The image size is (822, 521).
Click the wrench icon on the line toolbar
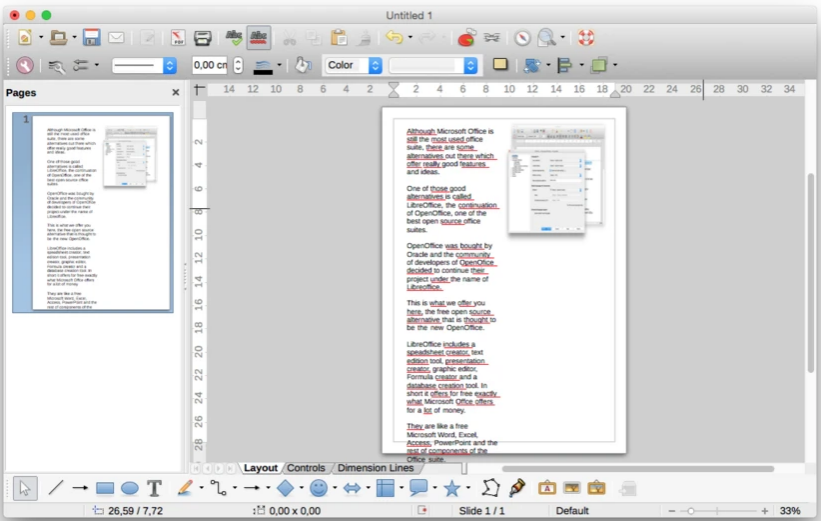coord(25,65)
